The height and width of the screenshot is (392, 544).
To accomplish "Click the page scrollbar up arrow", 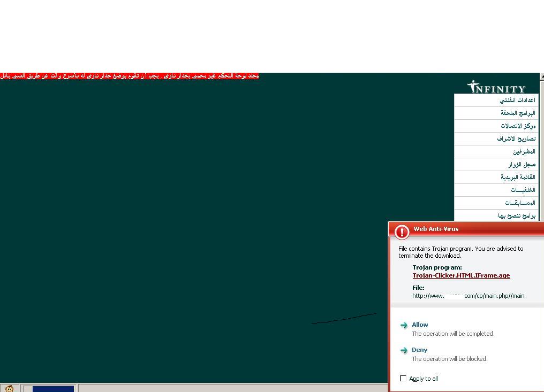I will click(x=541, y=76).
